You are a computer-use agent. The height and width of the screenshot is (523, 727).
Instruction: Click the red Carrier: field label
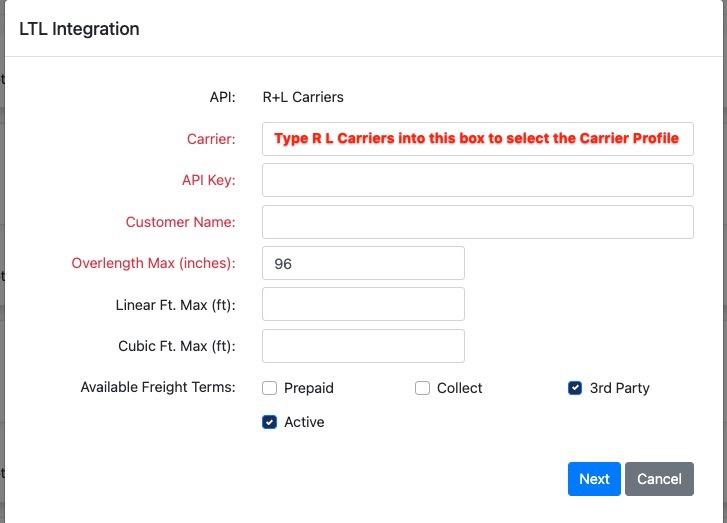(x=211, y=139)
